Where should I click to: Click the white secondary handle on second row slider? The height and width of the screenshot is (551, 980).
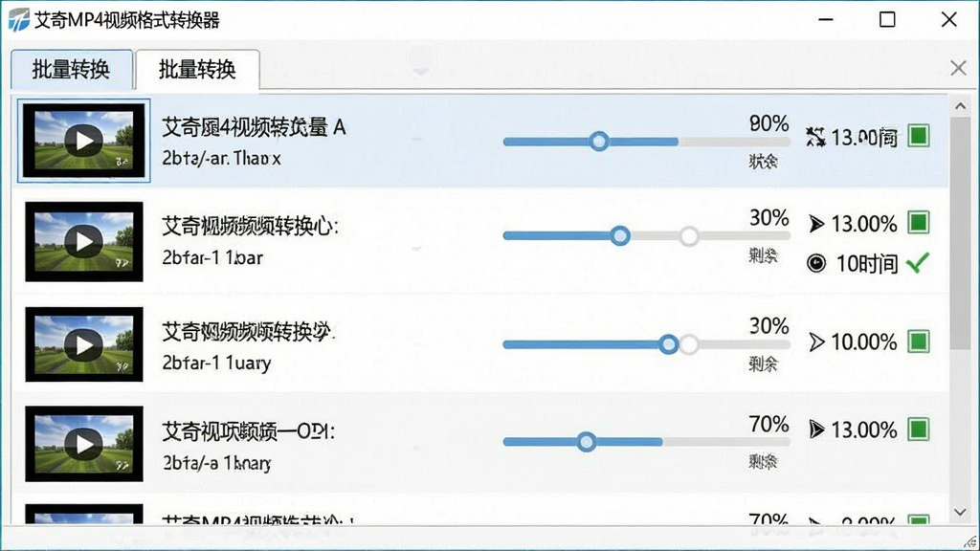tap(689, 236)
